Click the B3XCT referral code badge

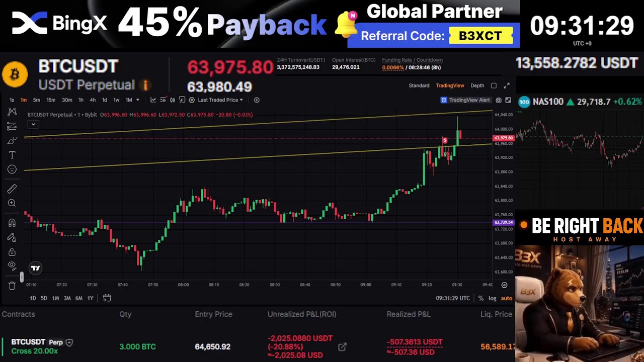(x=480, y=36)
